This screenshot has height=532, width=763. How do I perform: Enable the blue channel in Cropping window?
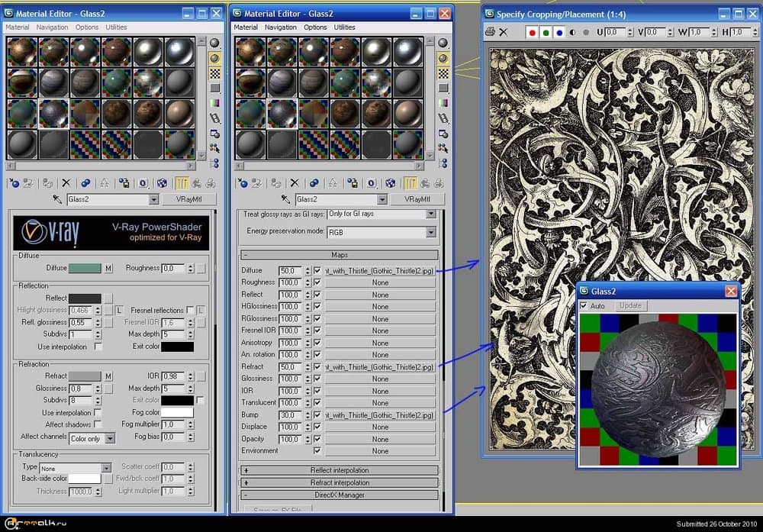point(559,33)
